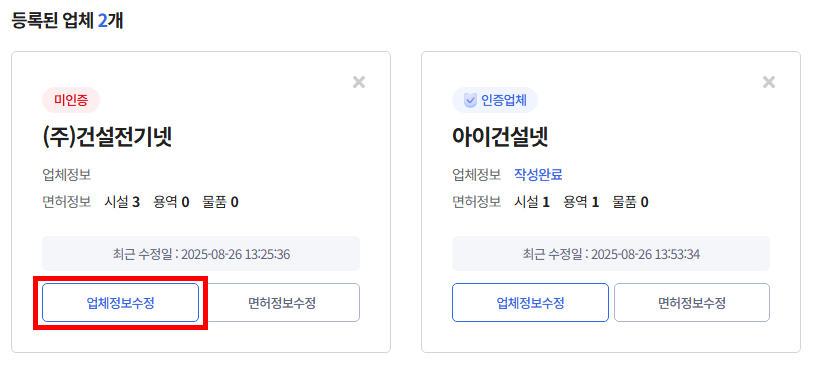Click 시설 1 on the 아이건설넷 card
Image resolution: width=817 pixels, height=365 pixels.
[532, 202]
